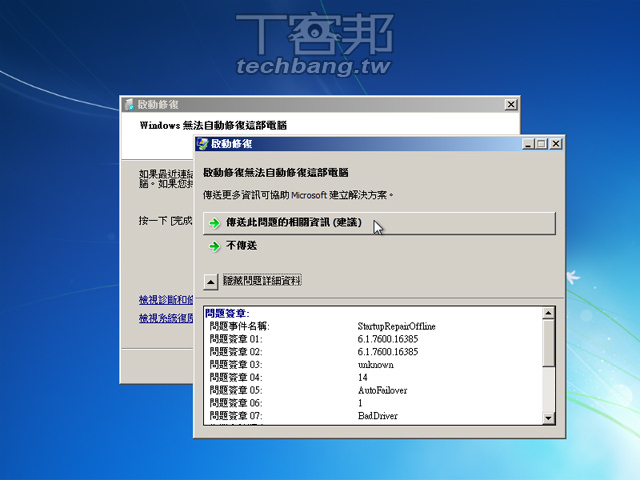Click the scrollbar thumb of the problem signature list
This screenshot has width=640, height=480.
tap(548, 343)
